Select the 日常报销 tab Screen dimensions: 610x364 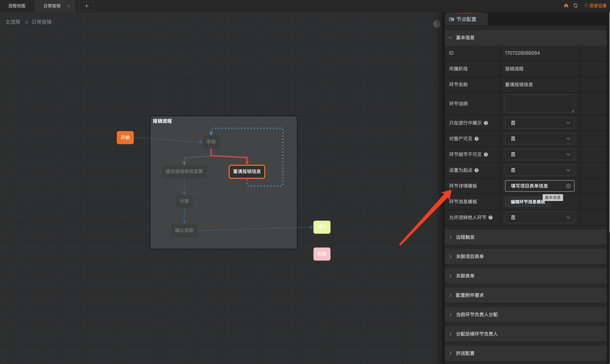[52, 6]
